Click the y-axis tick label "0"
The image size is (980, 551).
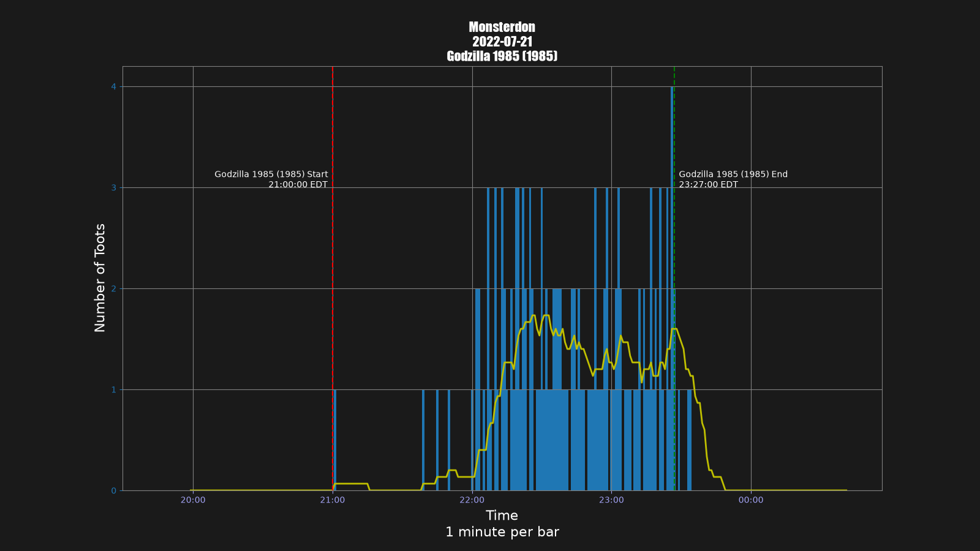113,491
